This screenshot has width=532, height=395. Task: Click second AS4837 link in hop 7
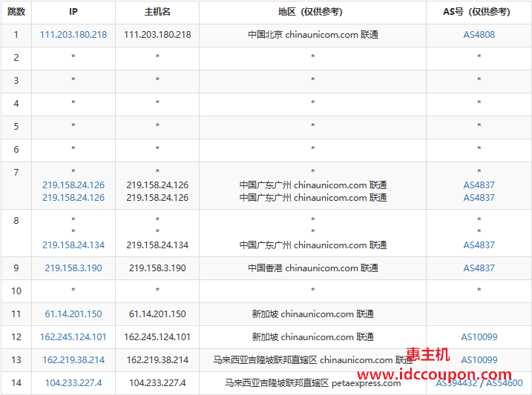(x=479, y=197)
